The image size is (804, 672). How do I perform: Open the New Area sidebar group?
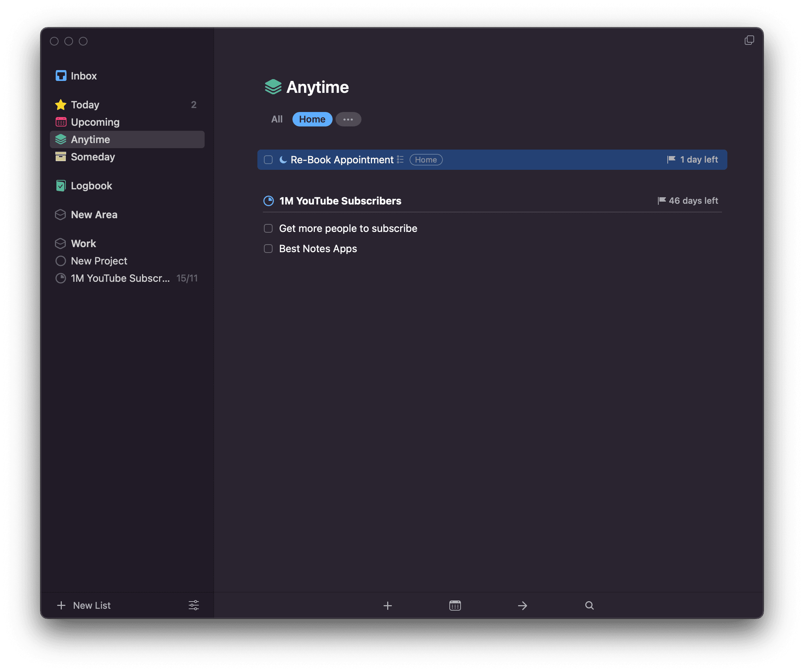(94, 215)
